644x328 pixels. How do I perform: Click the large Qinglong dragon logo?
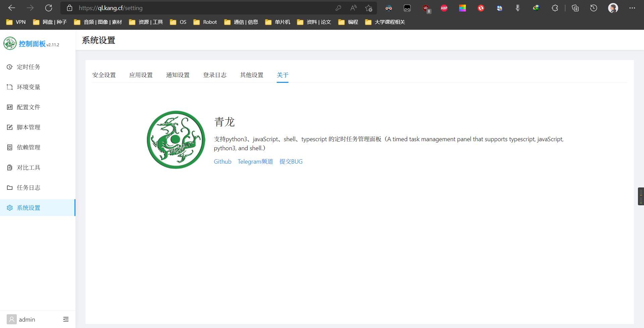tap(176, 140)
